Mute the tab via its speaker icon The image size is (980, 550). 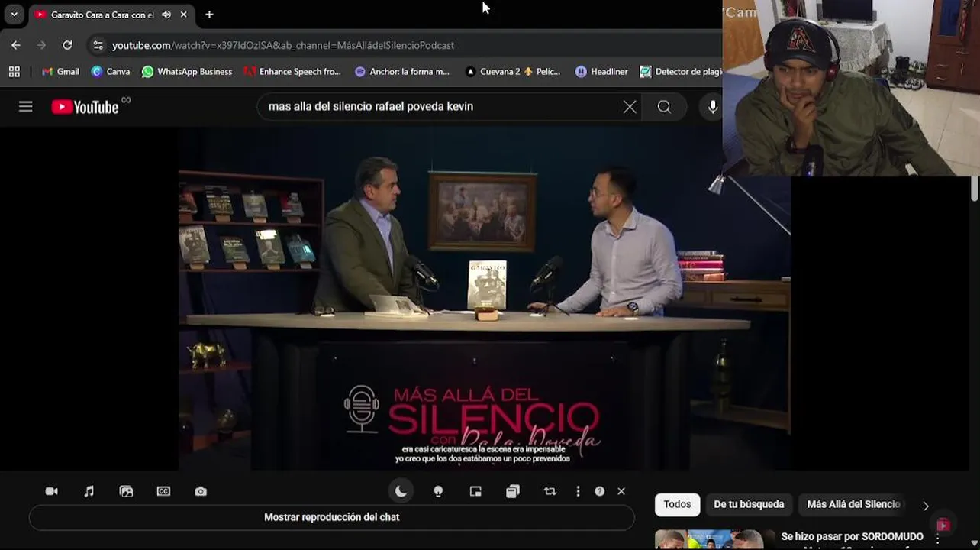coord(166,15)
